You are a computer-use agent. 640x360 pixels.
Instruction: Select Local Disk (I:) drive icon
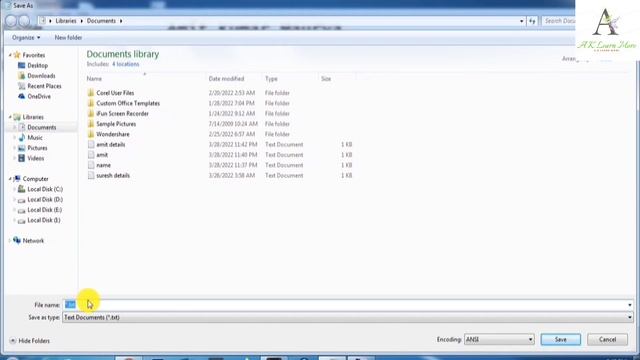click(22, 220)
